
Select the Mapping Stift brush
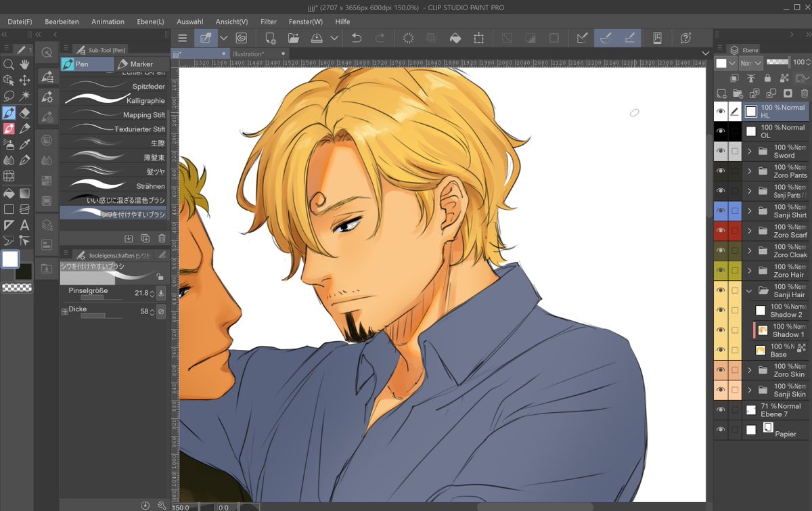click(x=113, y=114)
